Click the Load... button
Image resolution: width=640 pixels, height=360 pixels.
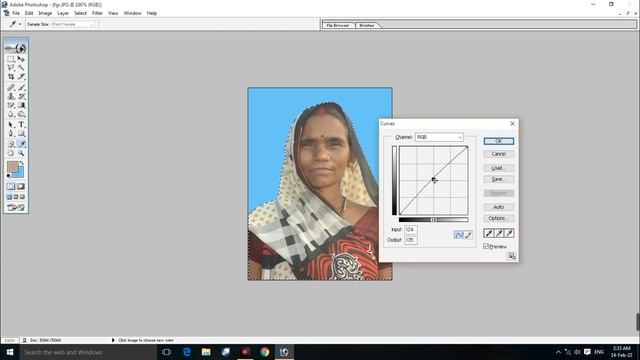tap(498, 168)
